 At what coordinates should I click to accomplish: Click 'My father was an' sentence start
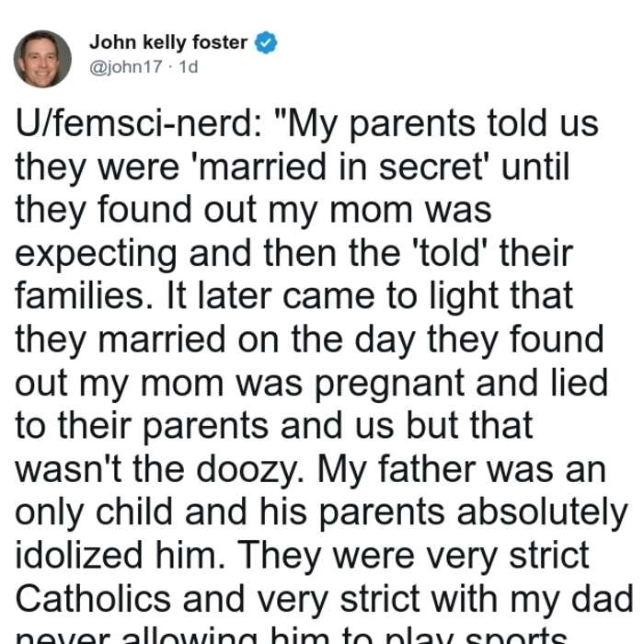(462, 469)
